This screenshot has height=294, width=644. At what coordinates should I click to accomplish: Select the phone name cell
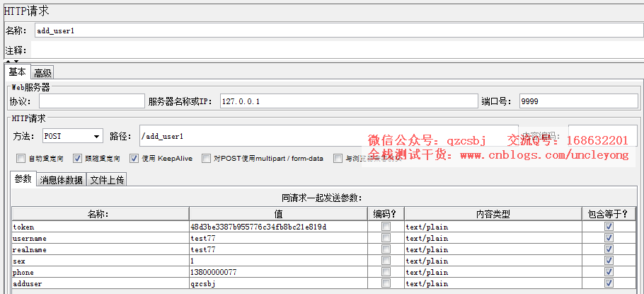point(100,272)
